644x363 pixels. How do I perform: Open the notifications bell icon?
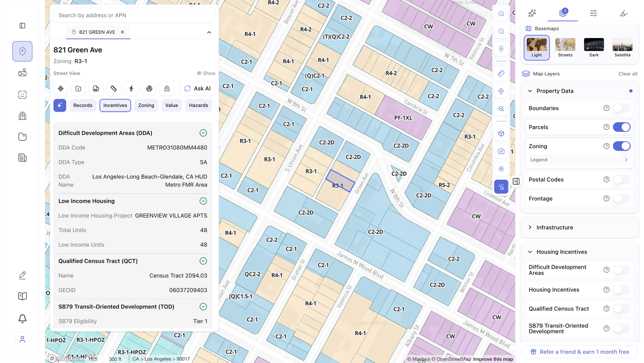[22, 318]
